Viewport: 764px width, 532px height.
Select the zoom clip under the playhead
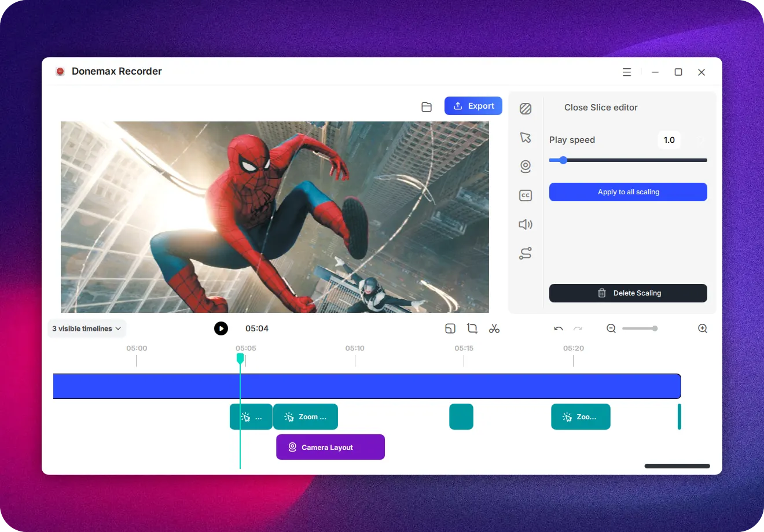coord(251,416)
